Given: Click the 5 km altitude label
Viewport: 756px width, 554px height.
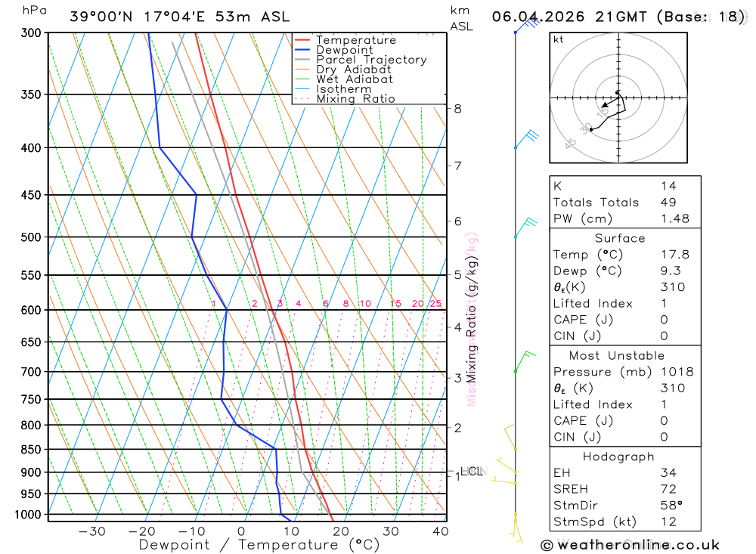Looking at the screenshot, I should (x=457, y=275).
